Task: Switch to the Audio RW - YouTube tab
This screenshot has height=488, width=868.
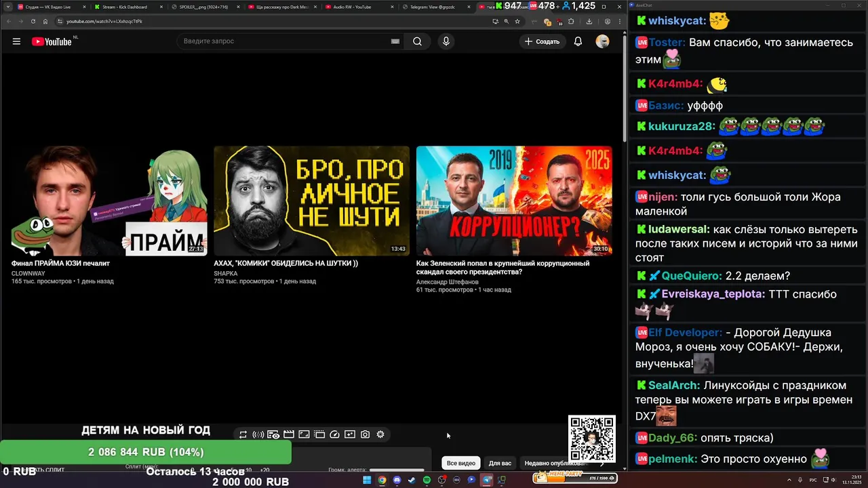Action: 358,7
